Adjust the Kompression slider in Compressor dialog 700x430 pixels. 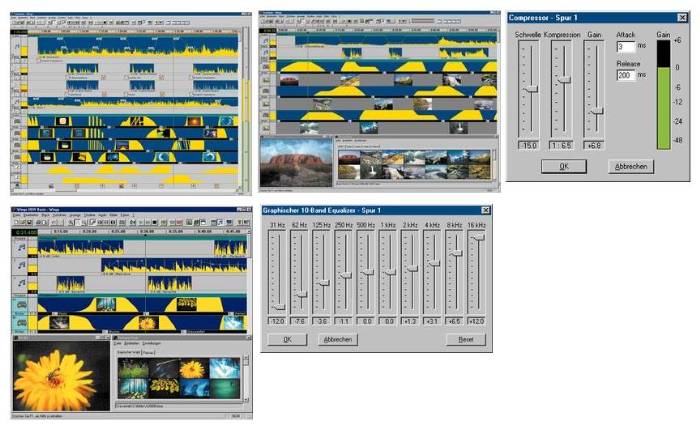(x=564, y=80)
